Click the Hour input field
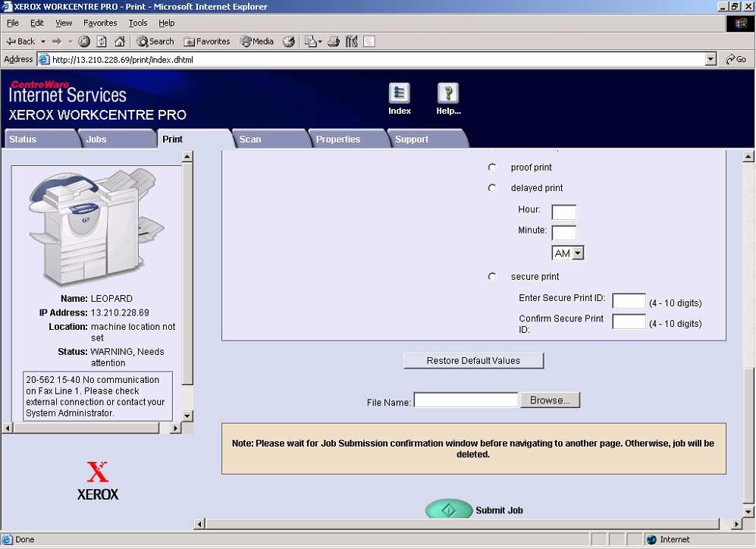756x549 pixels. click(563, 212)
